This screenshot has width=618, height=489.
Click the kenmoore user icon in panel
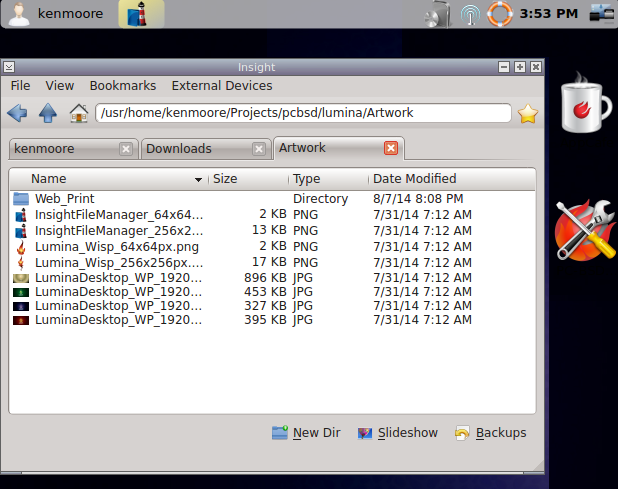(19, 14)
